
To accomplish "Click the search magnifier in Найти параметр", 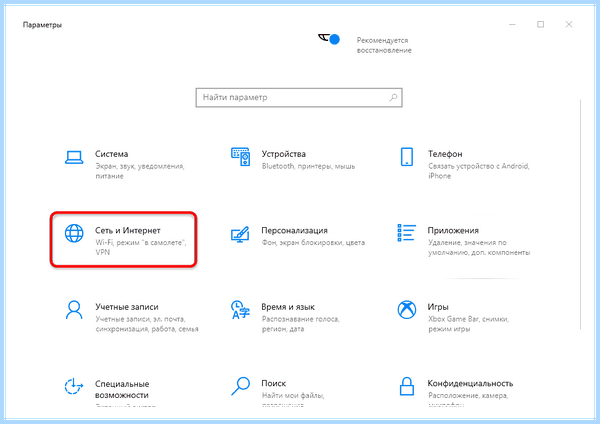I will point(393,98).
